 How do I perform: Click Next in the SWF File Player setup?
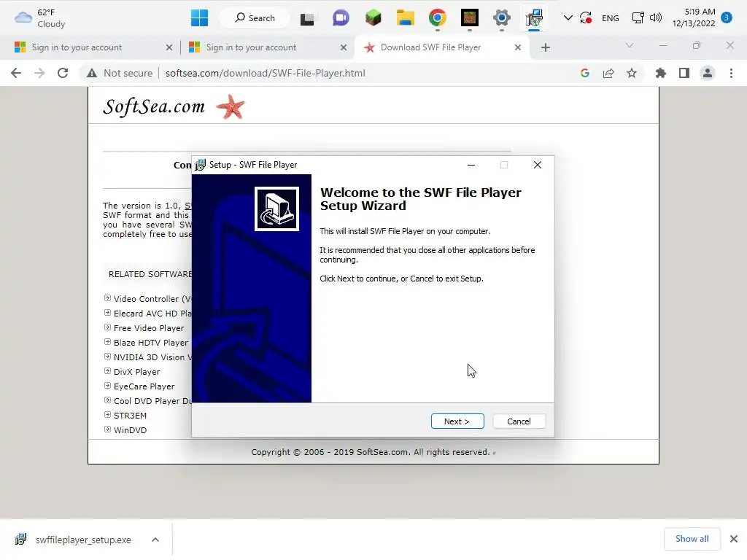pyautogui.click(x=457, y=421)
